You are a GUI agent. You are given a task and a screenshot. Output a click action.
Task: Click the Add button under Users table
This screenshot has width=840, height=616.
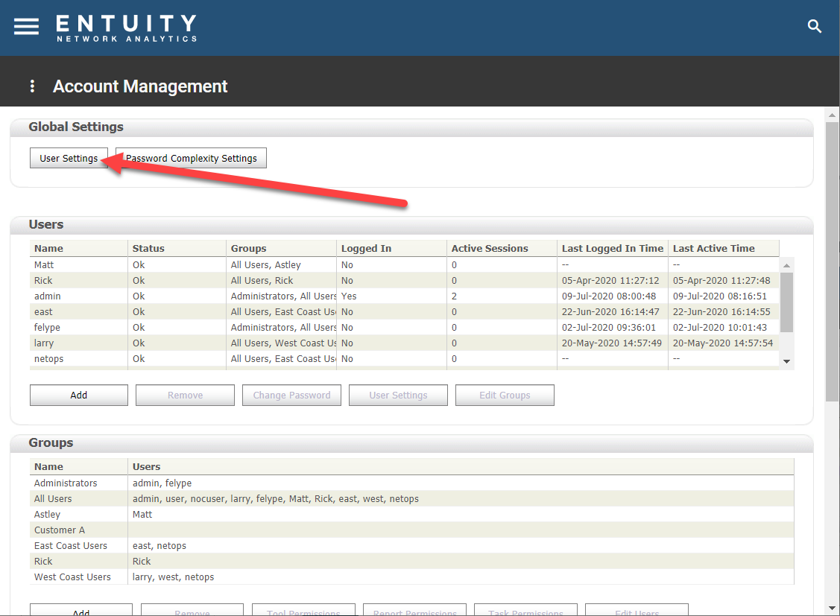coord(79,395)
